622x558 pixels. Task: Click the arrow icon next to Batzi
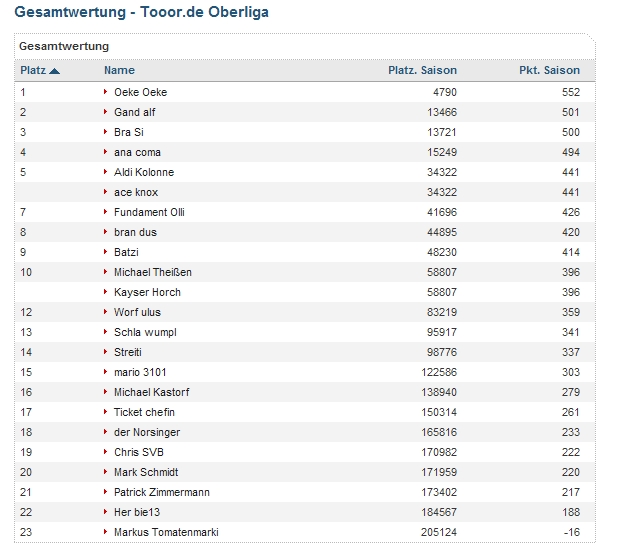coord(106,252)
